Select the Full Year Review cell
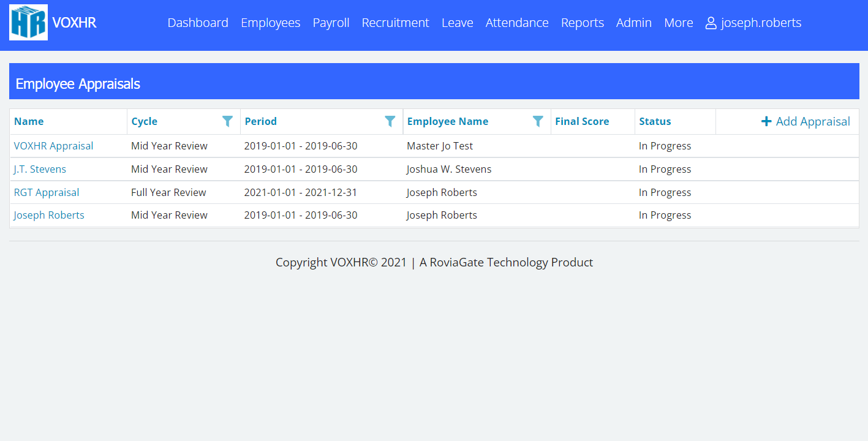Image resolution: width=868 pixels, height=441 pixels. [168, 192]
